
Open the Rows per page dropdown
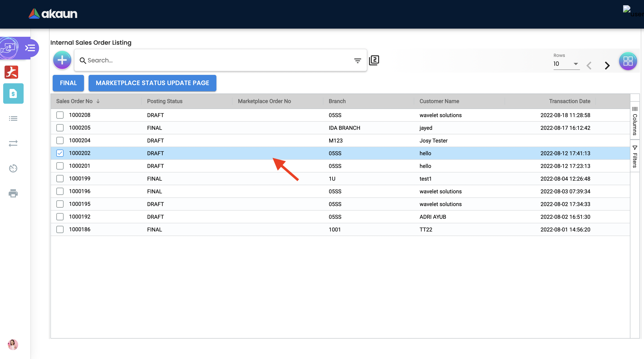pos(566,64)
